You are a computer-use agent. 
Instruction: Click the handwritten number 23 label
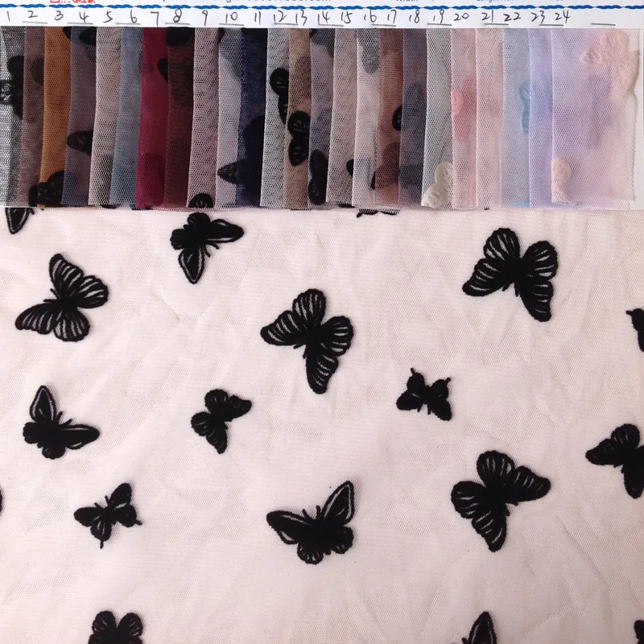click(538, 17)
